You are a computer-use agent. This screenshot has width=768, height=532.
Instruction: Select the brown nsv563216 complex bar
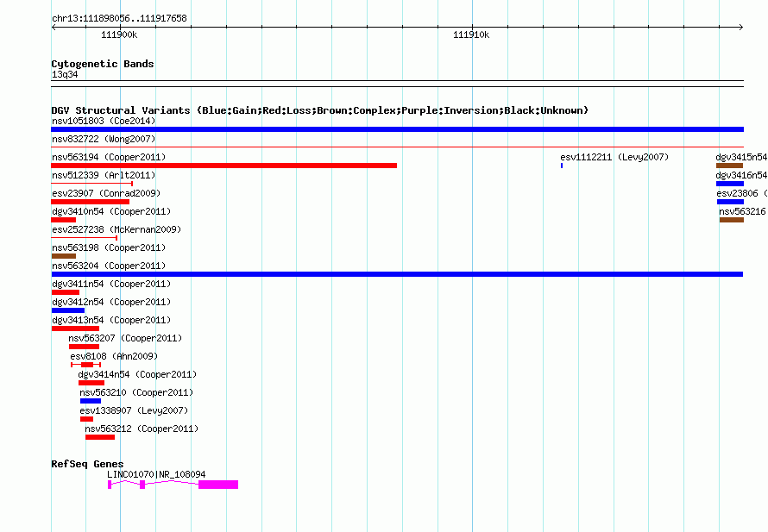(731, 220)
